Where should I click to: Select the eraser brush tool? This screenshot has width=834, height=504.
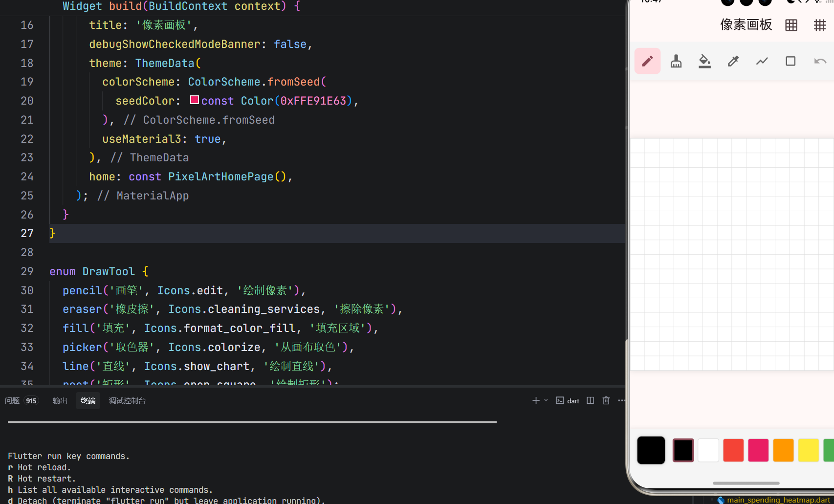point(676,61)
